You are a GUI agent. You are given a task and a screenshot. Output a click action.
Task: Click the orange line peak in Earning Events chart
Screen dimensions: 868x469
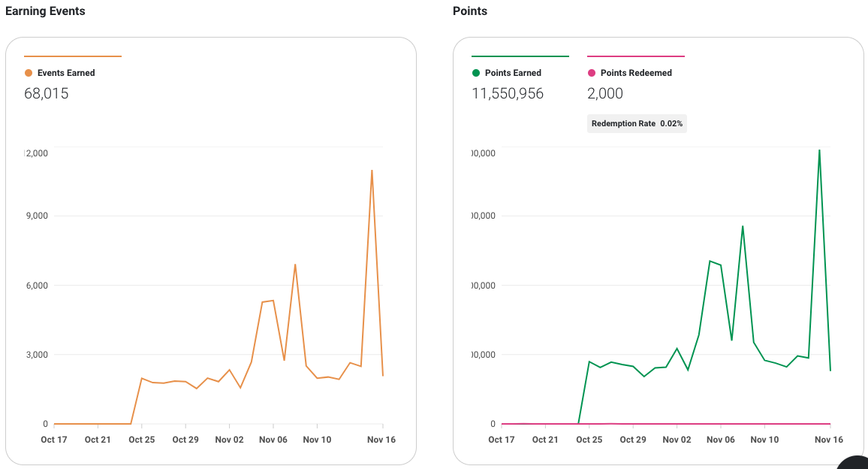click(372, 171)
